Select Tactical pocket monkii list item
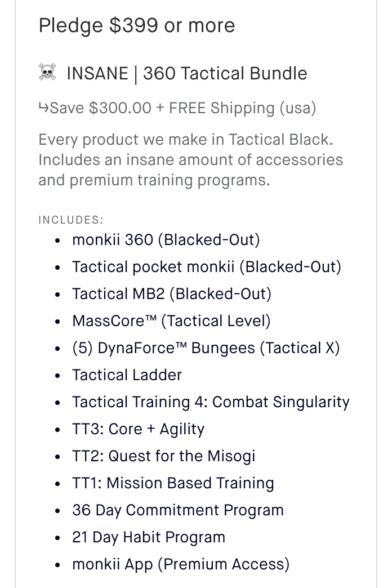This screenshot has height=588, width=392. click(207, 267)
